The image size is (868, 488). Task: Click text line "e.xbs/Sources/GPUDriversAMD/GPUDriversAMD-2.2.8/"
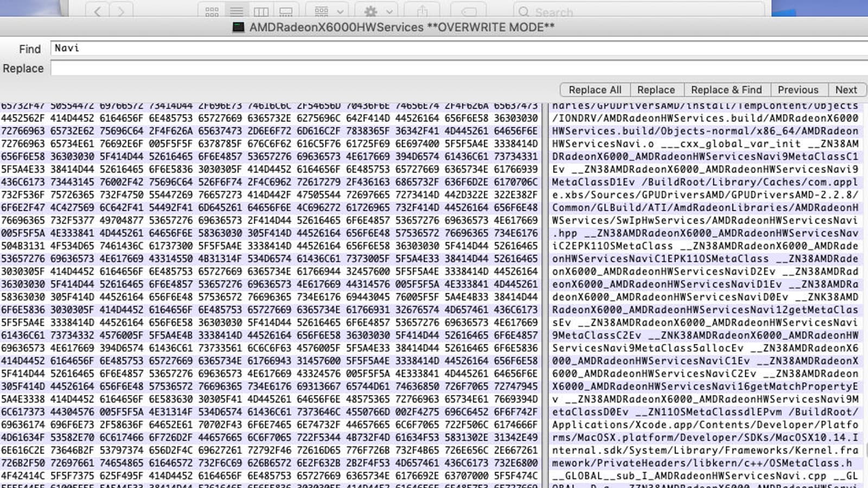[x=705, y=195]
